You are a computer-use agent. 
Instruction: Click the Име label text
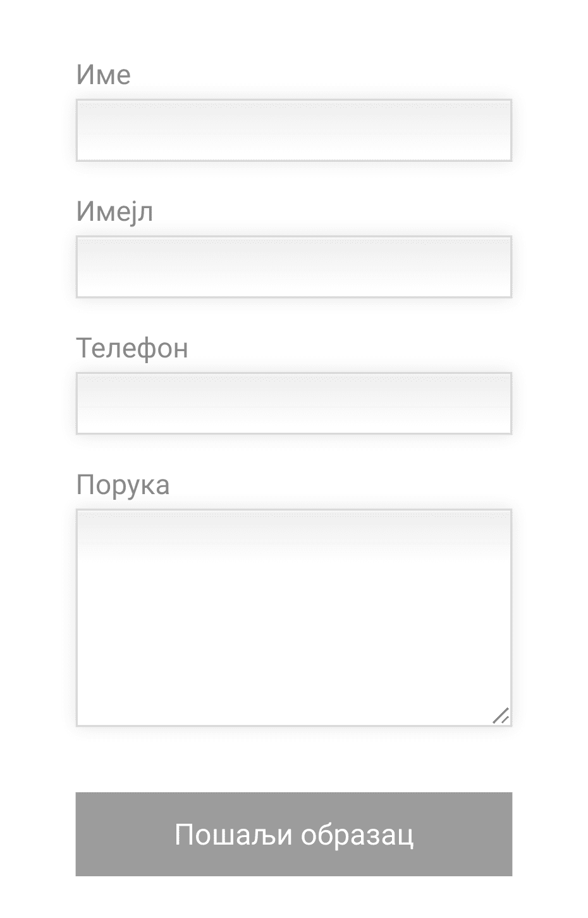point(104,75)
